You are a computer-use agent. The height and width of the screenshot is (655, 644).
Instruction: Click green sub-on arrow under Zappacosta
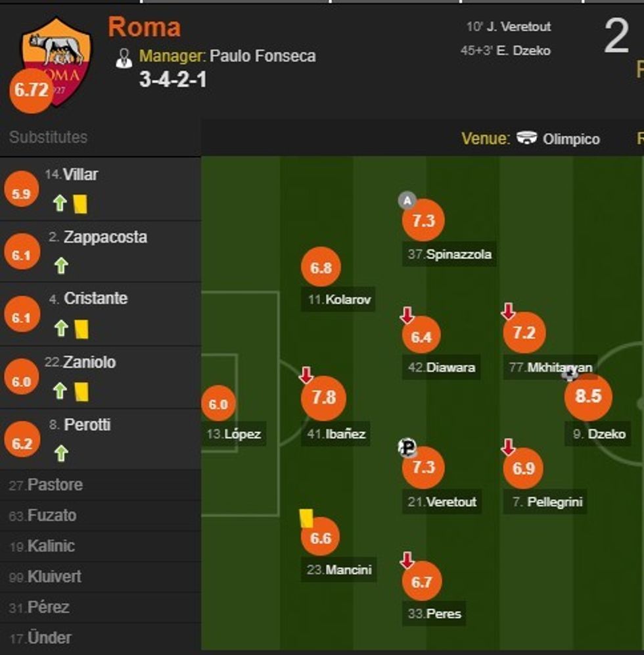click(x=61, y=266)
